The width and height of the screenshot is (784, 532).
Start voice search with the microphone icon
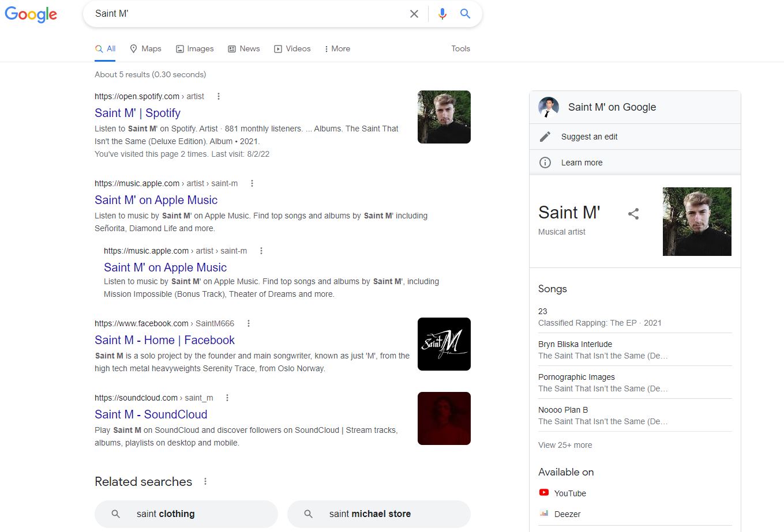(442, 14)
